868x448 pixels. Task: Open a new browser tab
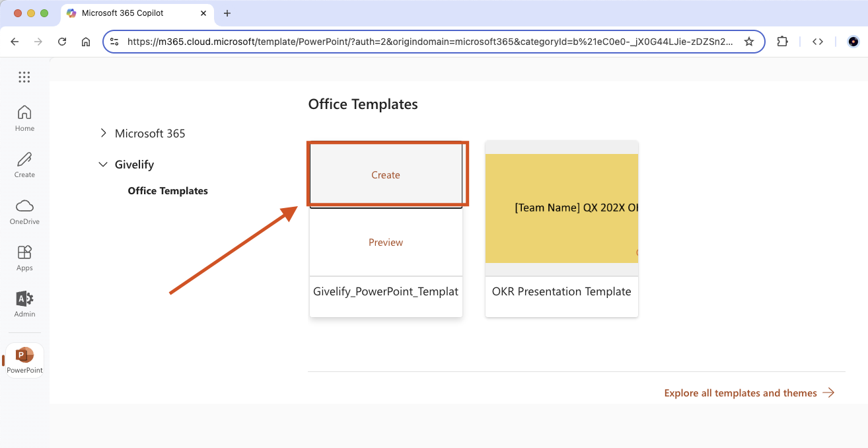[227, 13]
